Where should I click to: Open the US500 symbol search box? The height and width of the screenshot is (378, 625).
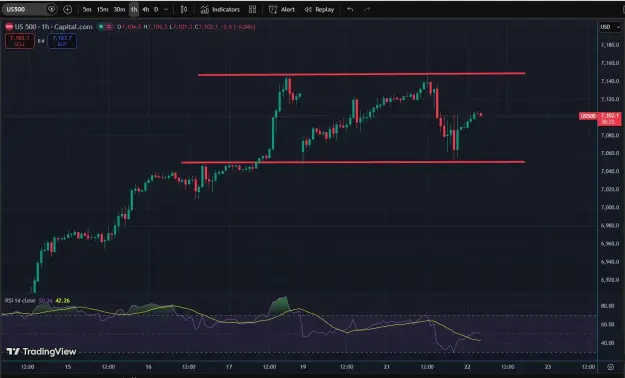(24, 9)
